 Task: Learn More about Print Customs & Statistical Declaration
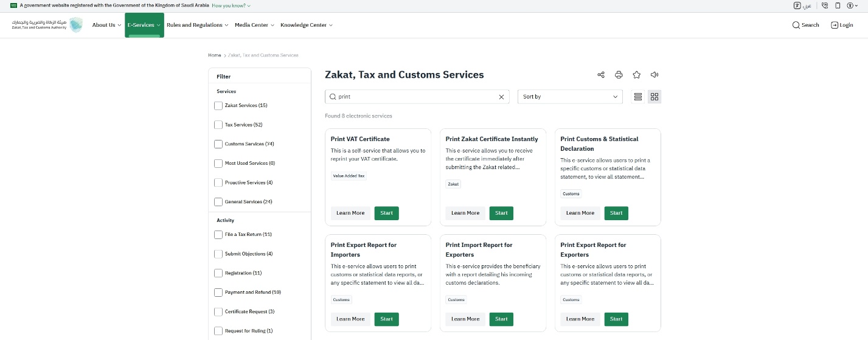(x=580, y=213)
